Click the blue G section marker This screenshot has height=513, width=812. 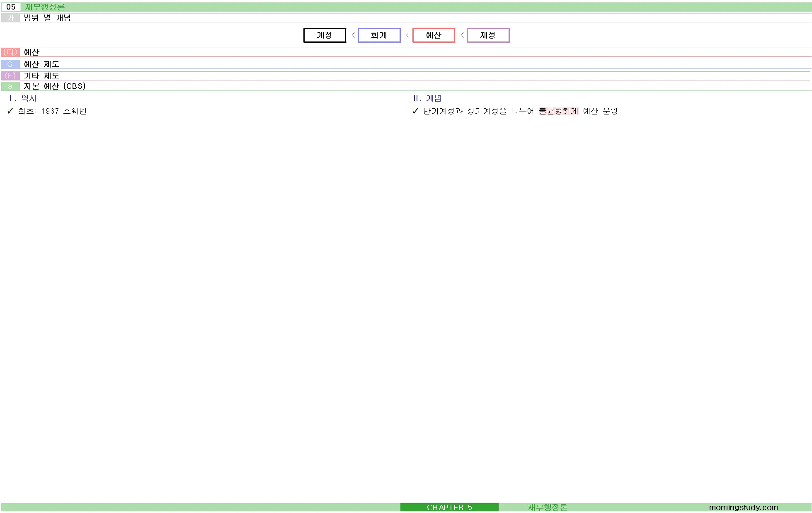(x=10, y=64)
